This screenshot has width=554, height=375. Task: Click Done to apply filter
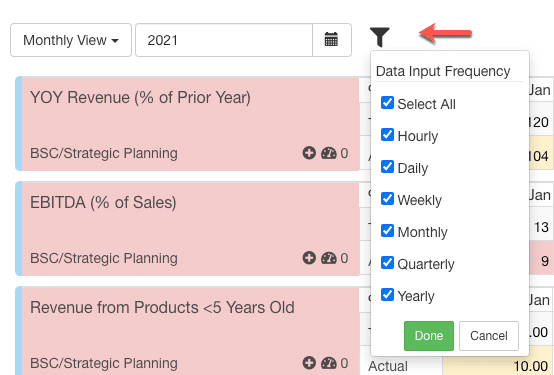429,336
